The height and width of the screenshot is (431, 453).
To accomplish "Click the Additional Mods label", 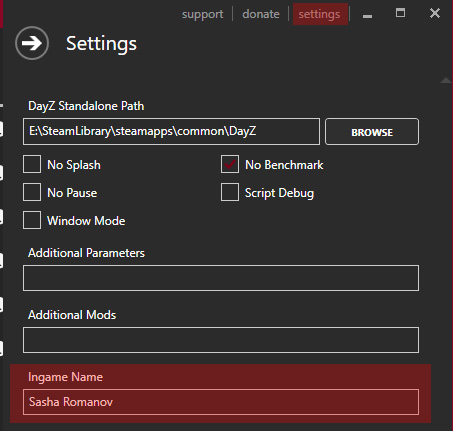I will pyautogui.click(x=72, y=315).
